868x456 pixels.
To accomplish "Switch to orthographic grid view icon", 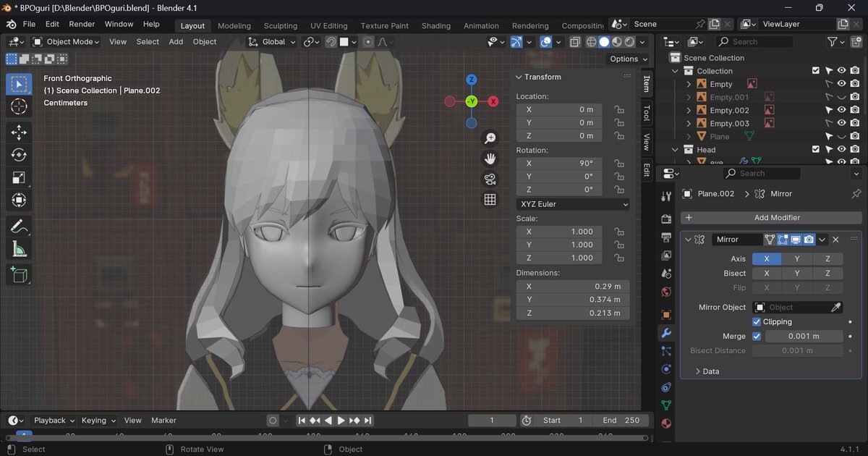I will [490, 200].
